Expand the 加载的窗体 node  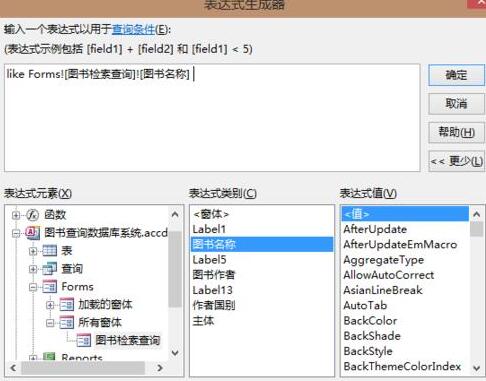click(50, 305)
